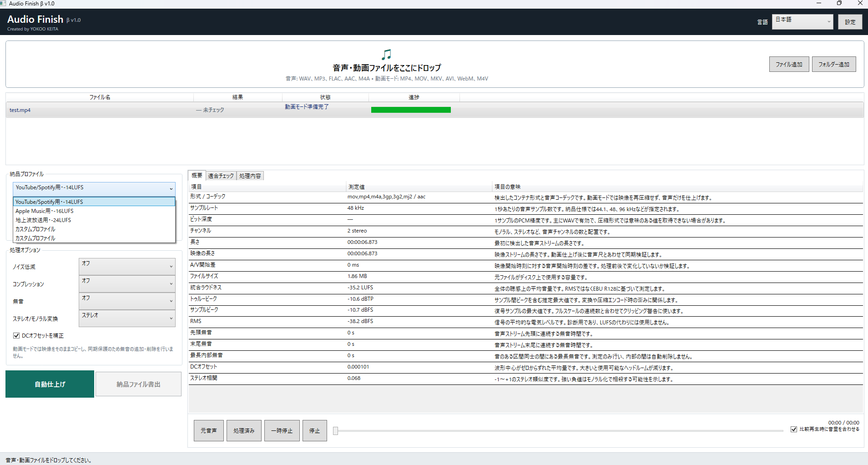Click the 統合ラウドネス row label

206,288
